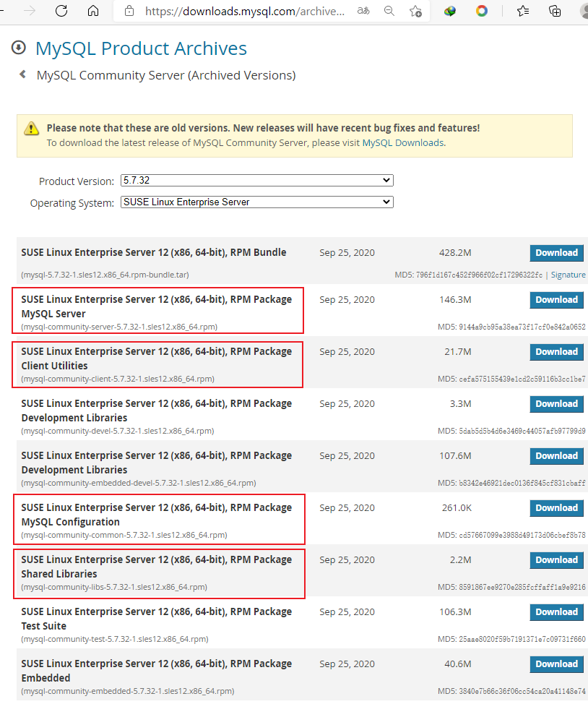
Task: Click the site lock icon in address bar
Action: [x=129, y=11]
